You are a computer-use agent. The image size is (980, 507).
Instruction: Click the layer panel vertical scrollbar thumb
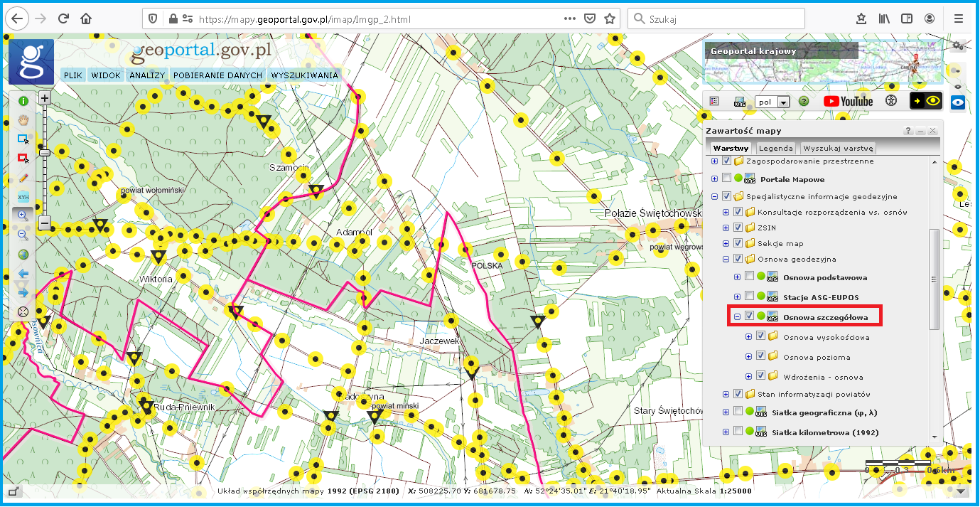(x=935, y=279)
